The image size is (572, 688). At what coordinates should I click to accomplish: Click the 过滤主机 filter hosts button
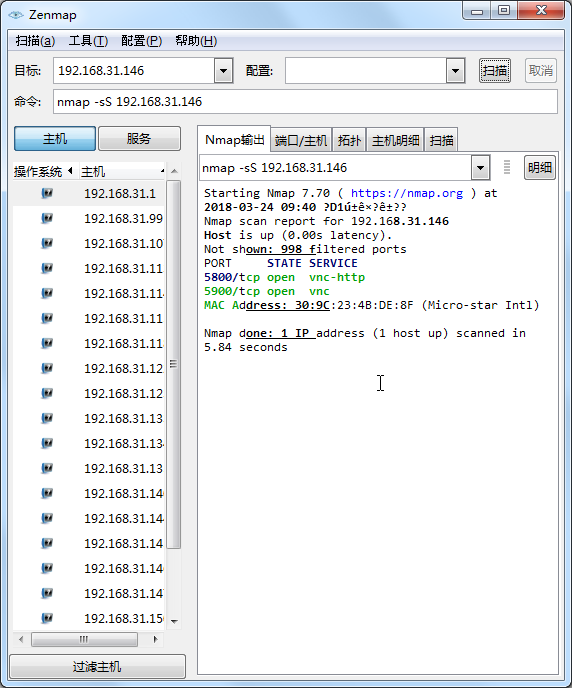[97, 666]
